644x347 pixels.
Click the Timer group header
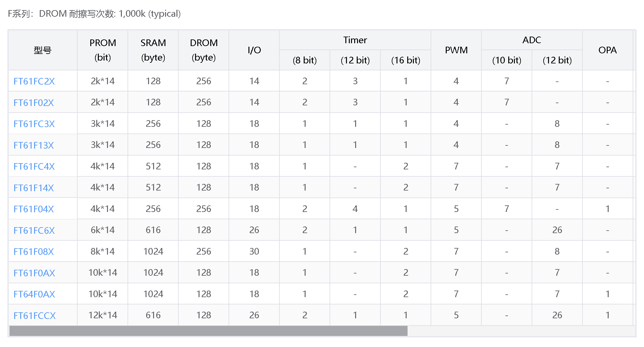pyautogui.click(x=355, y=40)
